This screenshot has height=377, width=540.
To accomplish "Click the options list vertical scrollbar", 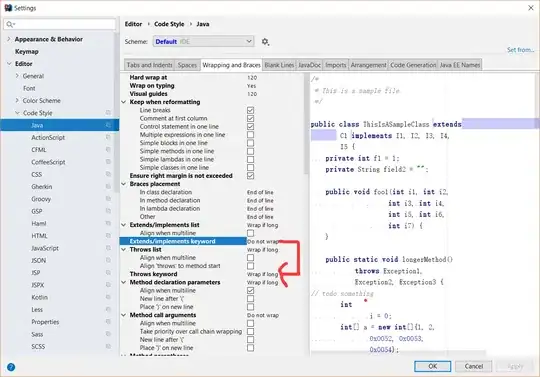I will 306,124.
